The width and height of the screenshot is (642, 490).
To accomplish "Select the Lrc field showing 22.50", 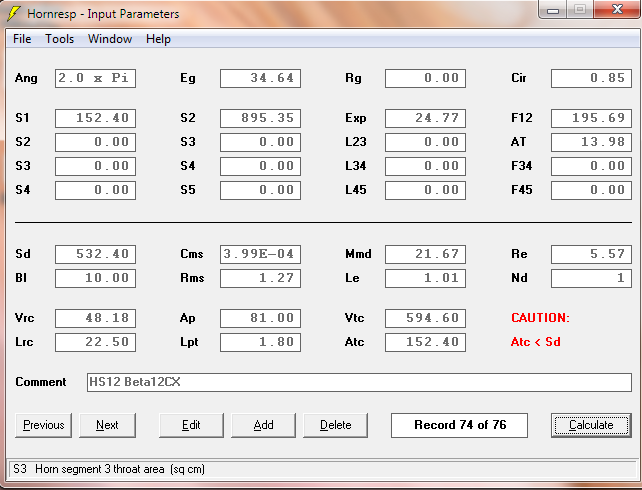I will [95, 342].
